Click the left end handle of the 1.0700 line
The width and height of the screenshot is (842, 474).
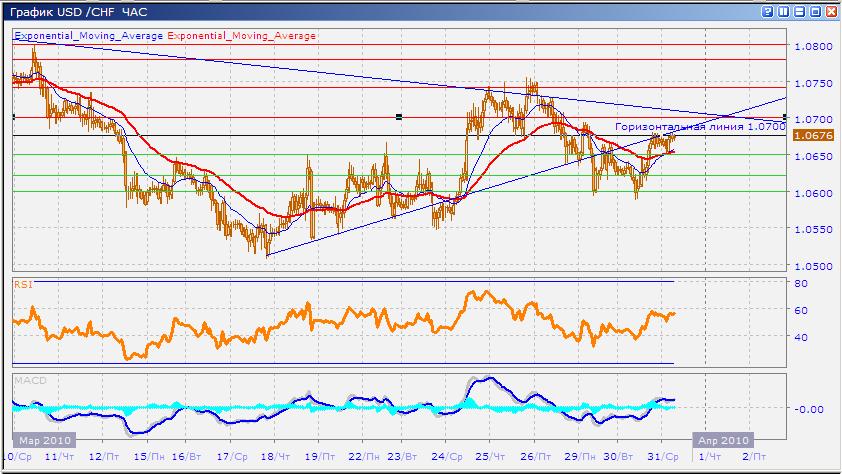(x=12, y=117)
